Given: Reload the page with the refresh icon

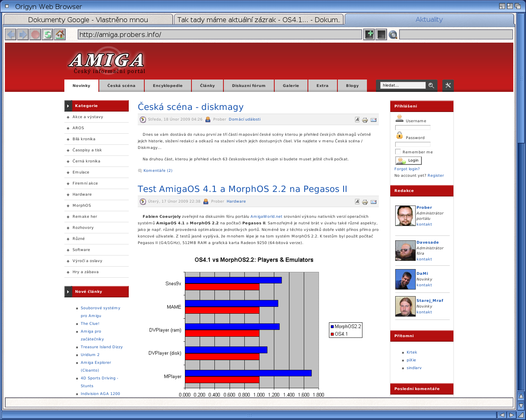Looking at the screenshot, I should (48, 34).
